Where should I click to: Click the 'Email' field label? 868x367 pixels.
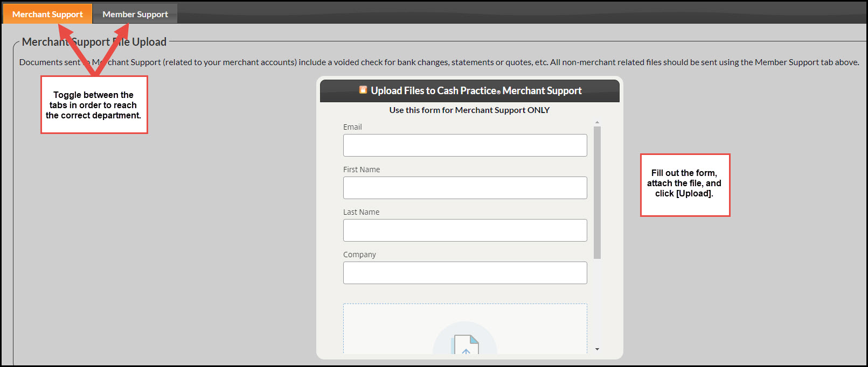(352, 127)
